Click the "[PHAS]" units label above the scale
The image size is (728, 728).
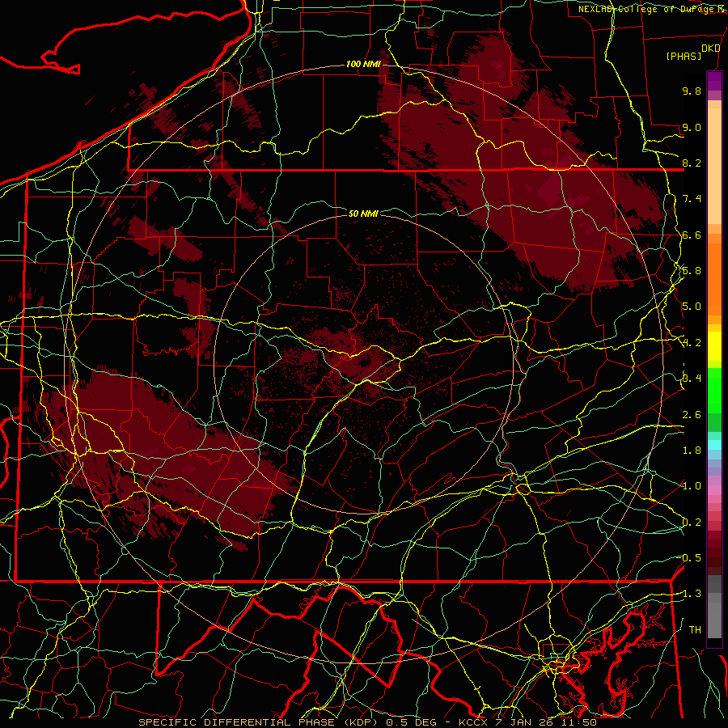tap(684, 57)
